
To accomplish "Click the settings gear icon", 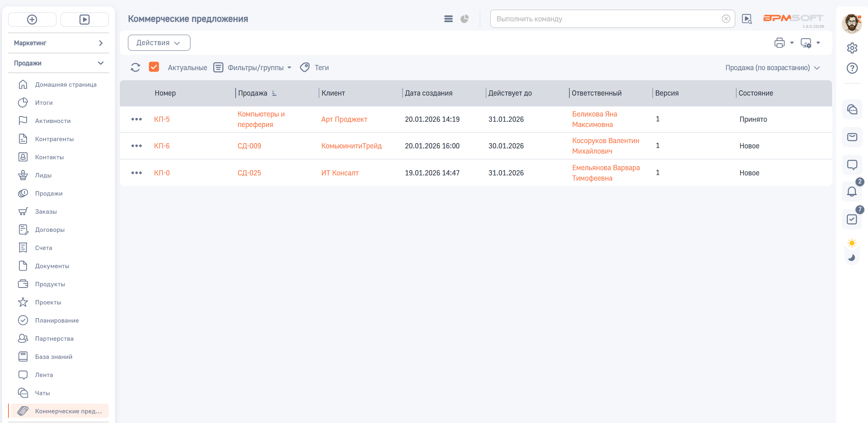I will coord(852,48).
